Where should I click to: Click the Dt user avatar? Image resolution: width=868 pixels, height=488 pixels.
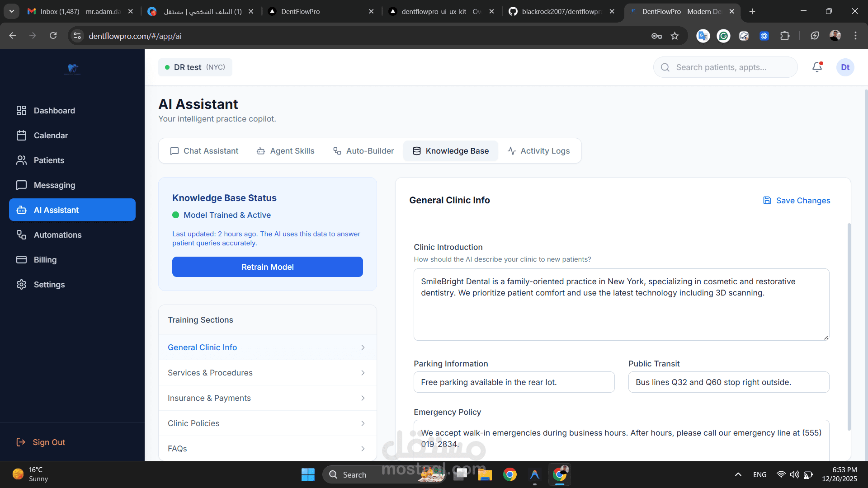tap(845, 67)
